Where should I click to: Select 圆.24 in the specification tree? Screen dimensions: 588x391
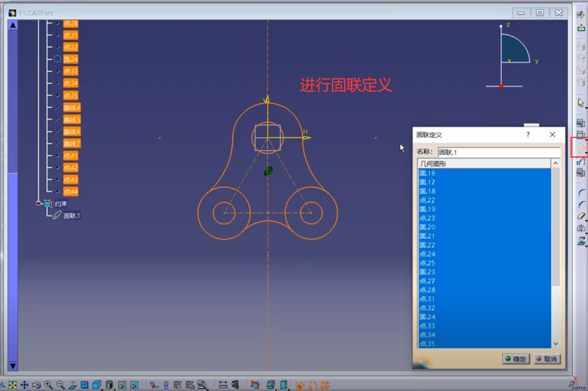[71, 59]
